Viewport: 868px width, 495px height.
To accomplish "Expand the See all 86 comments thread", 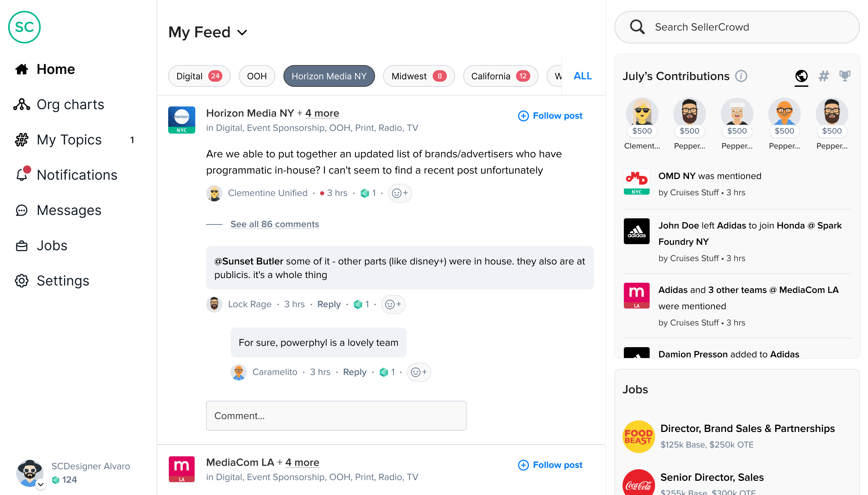I will 274,224.
